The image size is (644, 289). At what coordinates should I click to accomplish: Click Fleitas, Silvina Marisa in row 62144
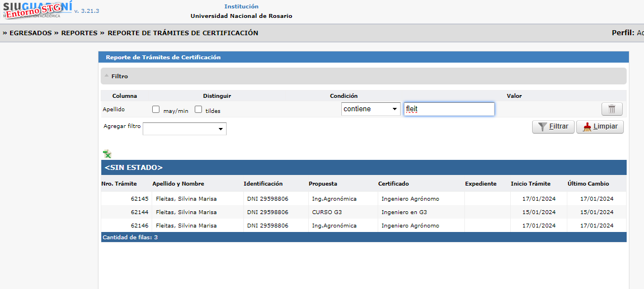pos(186,212)
